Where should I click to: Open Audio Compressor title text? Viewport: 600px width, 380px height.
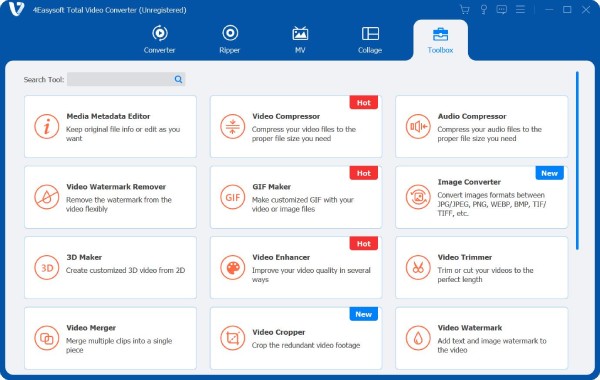tap(472, 116)
